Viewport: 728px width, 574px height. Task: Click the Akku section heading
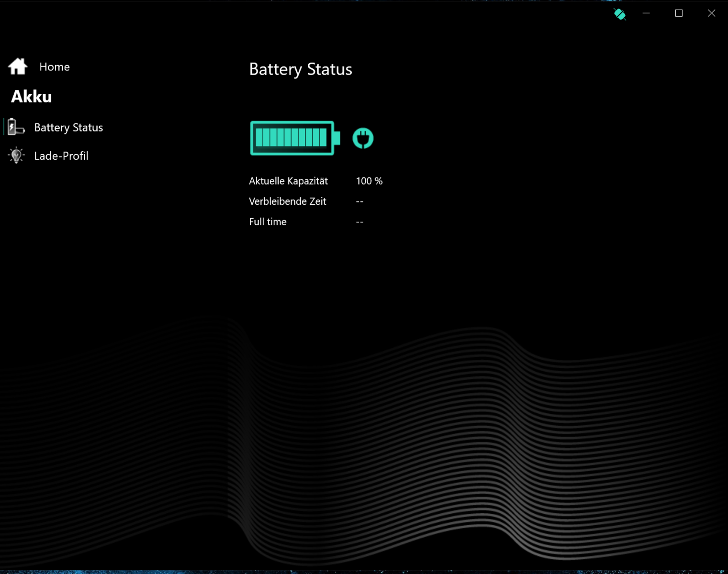coord(32,97)
